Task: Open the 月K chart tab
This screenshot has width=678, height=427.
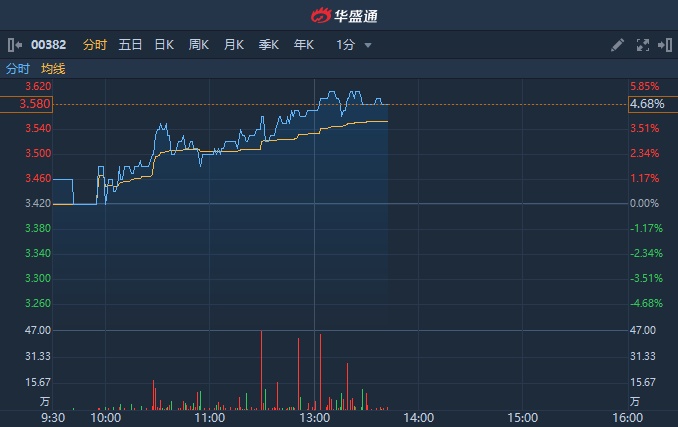Action: [x=234, y=45]
